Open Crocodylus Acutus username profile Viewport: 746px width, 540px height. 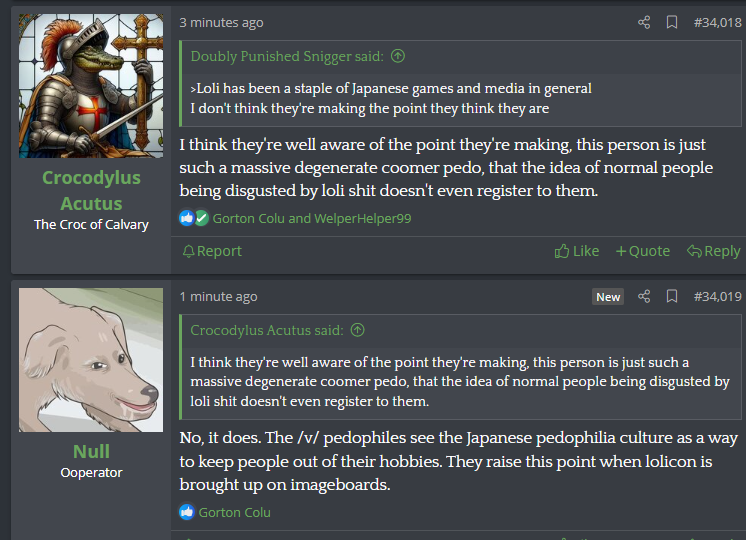[91, 190]
